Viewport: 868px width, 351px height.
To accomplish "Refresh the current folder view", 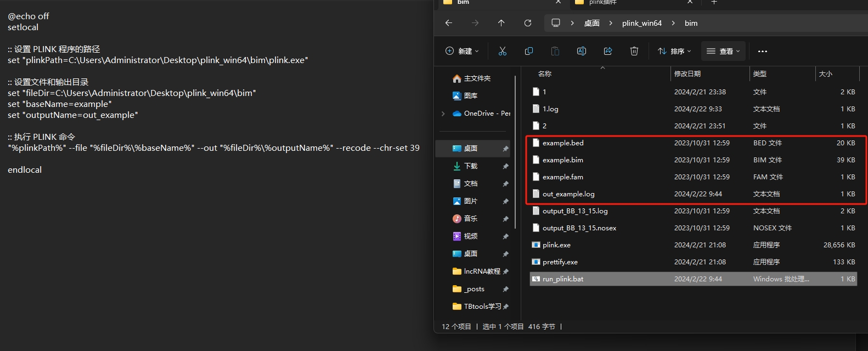I will [x=528, y=23].
